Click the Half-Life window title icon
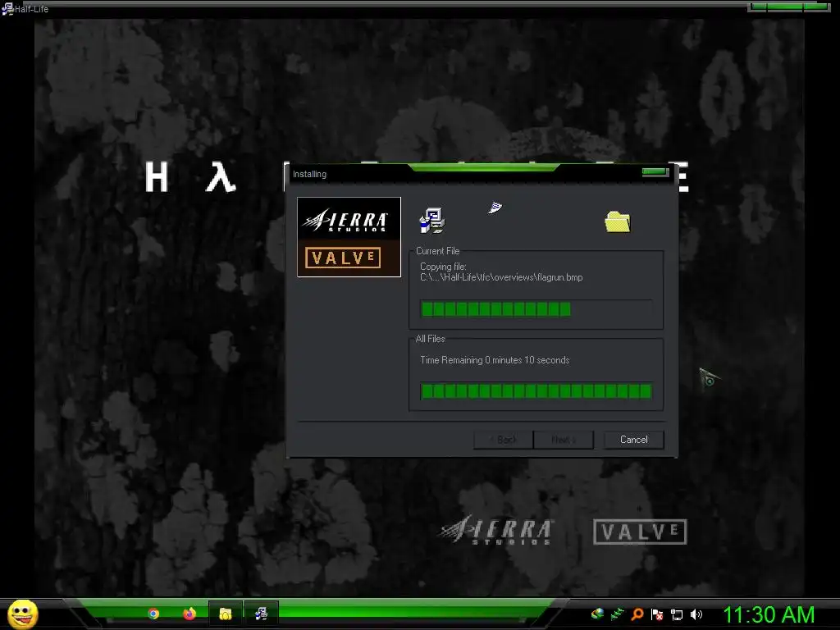 [7, 8]
